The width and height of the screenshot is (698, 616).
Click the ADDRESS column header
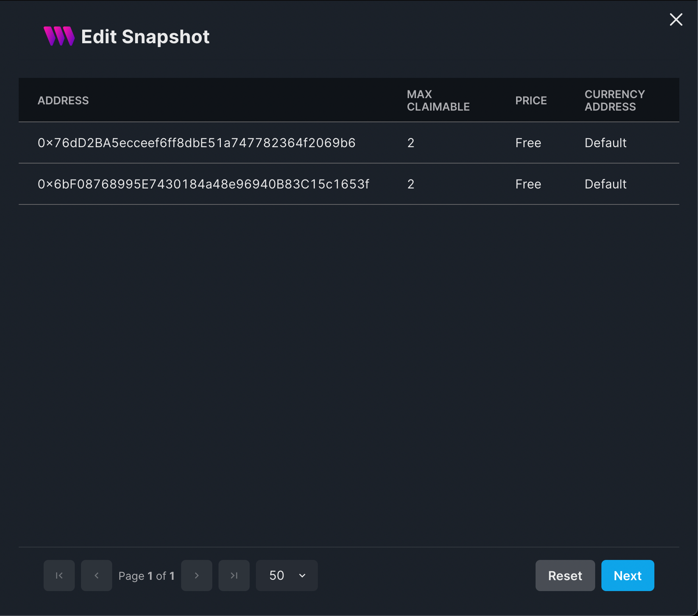click(63, 100)
